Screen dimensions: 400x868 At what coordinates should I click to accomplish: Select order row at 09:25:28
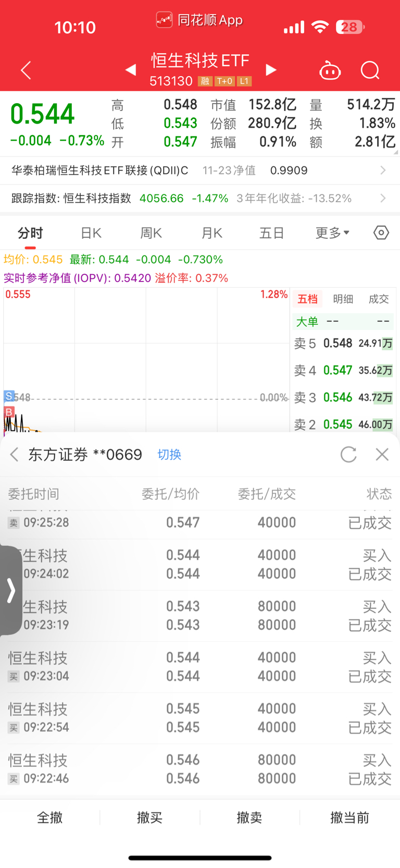pos(200,523)
